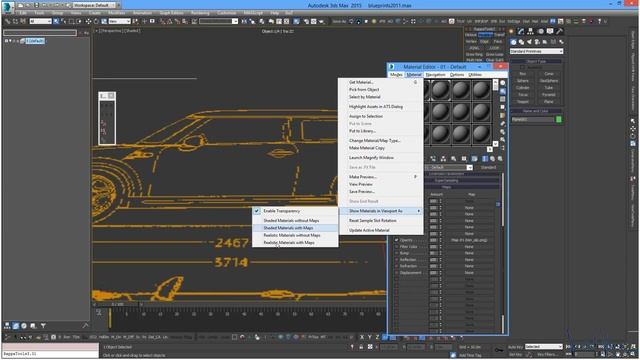
Task: Toggle the sample slot Background icon
Action: (x=503, y=99)
